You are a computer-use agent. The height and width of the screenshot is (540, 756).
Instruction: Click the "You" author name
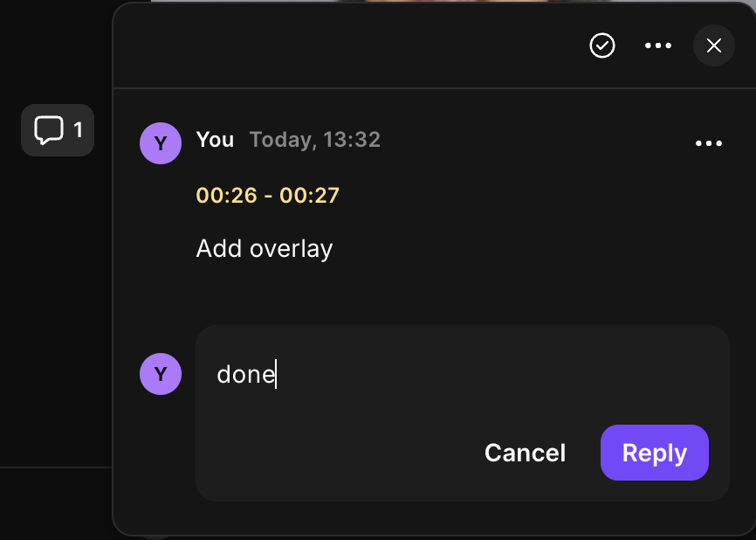pyautogui.click(x=215, y=140)
